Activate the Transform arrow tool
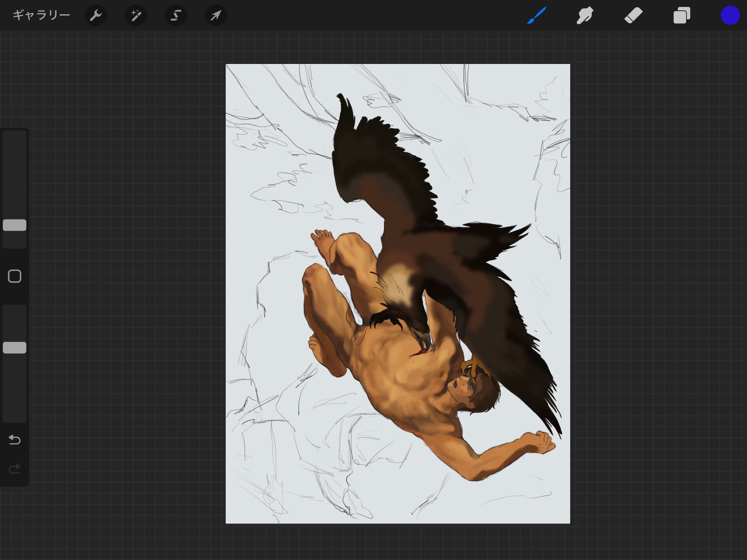 click(x=216, y=15)
